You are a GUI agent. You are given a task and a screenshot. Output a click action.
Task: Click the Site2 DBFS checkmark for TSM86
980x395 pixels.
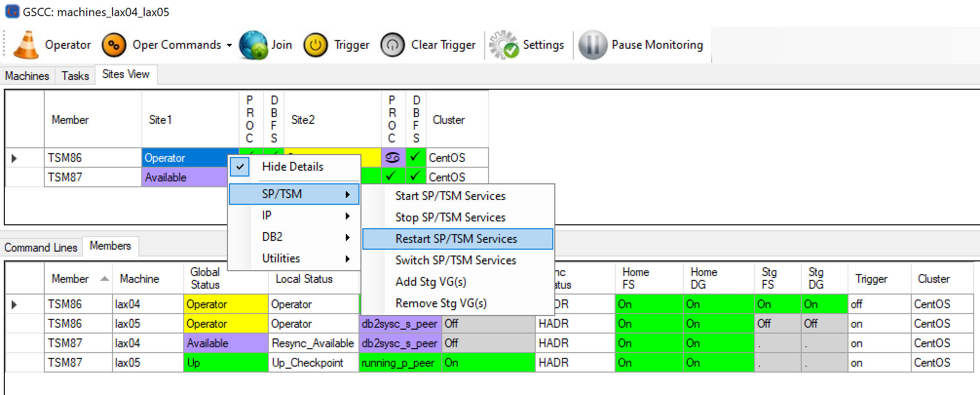(x=415, y=158)
